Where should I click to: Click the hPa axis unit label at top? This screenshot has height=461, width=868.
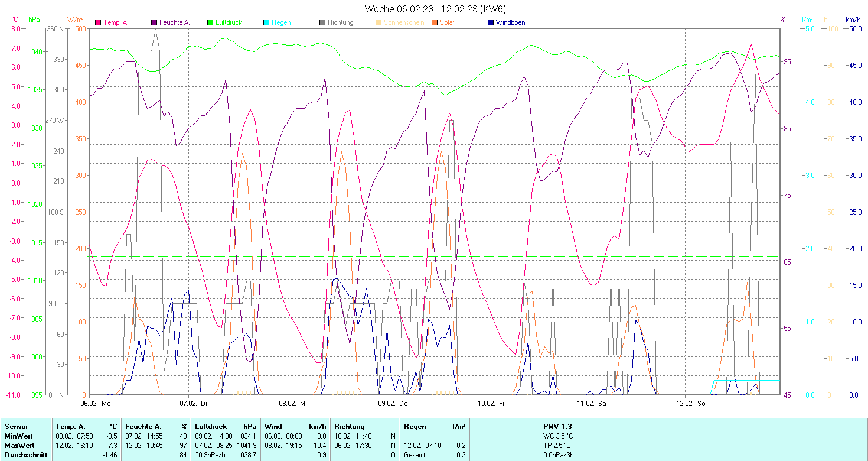34,19
